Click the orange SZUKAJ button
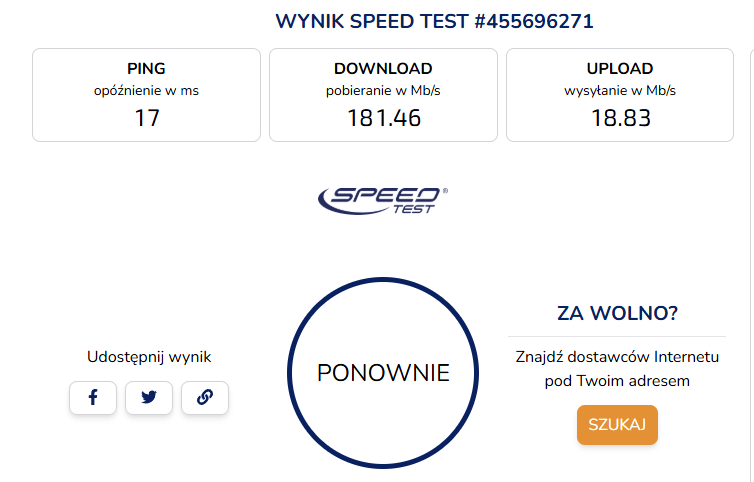754x482 pixels. click(617, 425)
